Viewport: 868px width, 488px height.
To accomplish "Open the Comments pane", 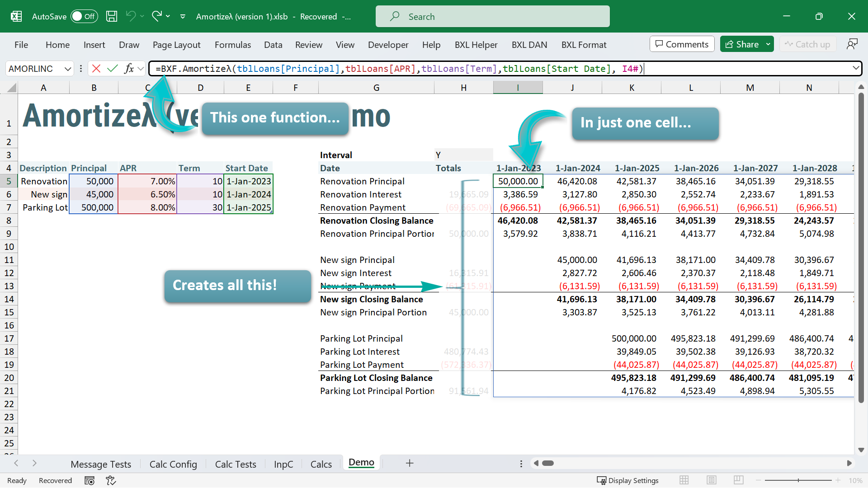I will tap(682, 44).
